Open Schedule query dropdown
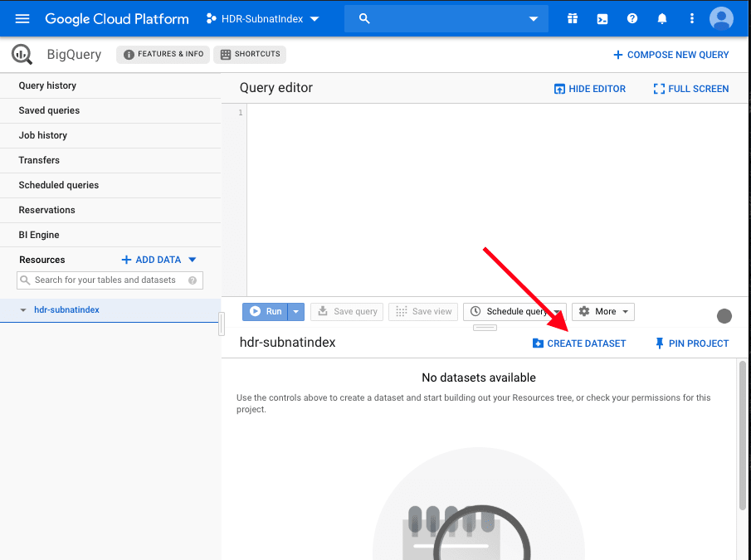 (x=514, y=312)
